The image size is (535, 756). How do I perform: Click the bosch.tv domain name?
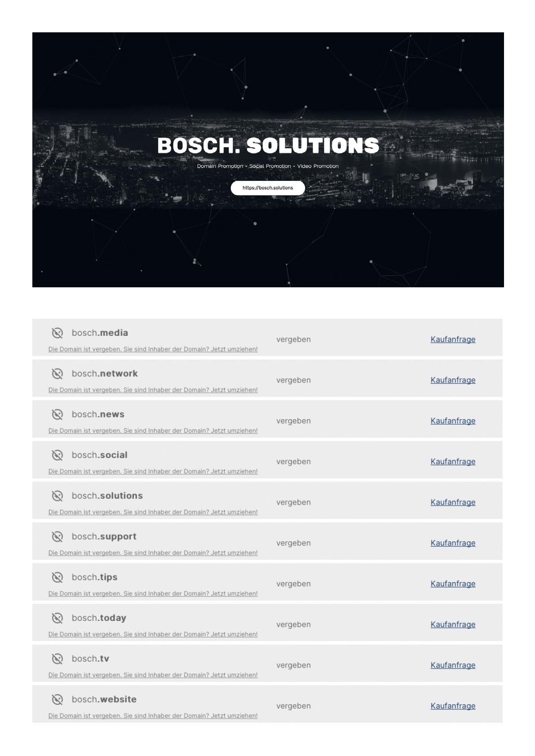[x=90, y=659]
